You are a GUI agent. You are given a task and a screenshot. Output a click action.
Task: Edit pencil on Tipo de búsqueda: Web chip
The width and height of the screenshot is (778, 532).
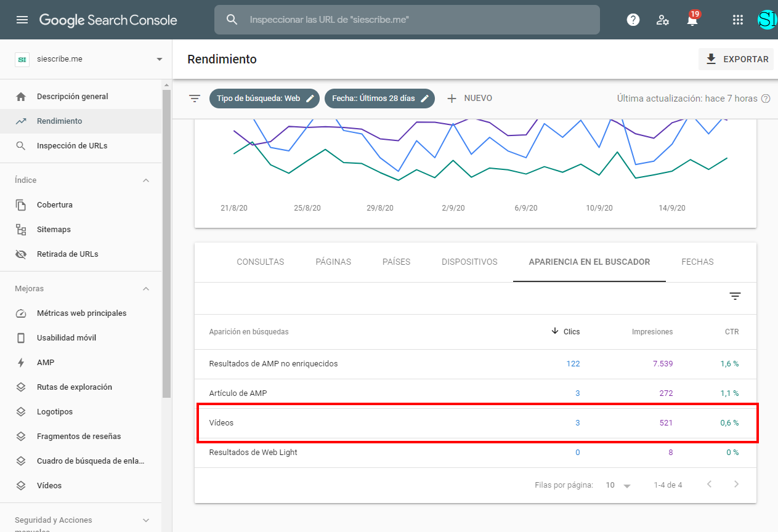point(310,99)
